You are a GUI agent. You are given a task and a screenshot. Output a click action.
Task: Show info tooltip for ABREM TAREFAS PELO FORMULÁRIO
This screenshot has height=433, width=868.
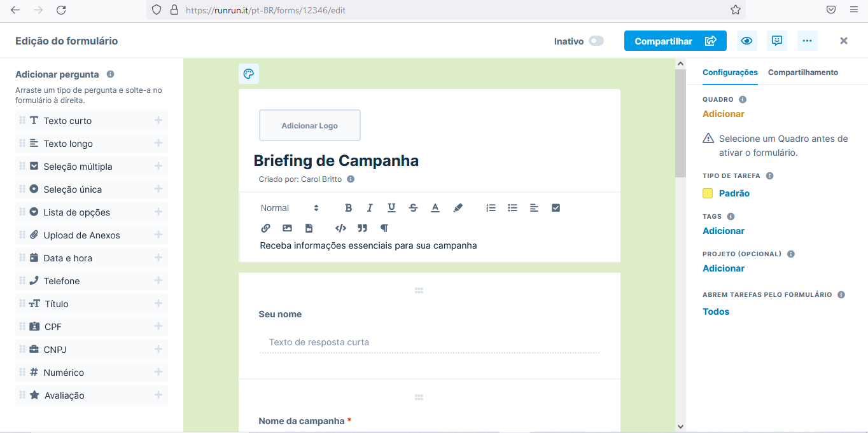[x=841, y=295]
